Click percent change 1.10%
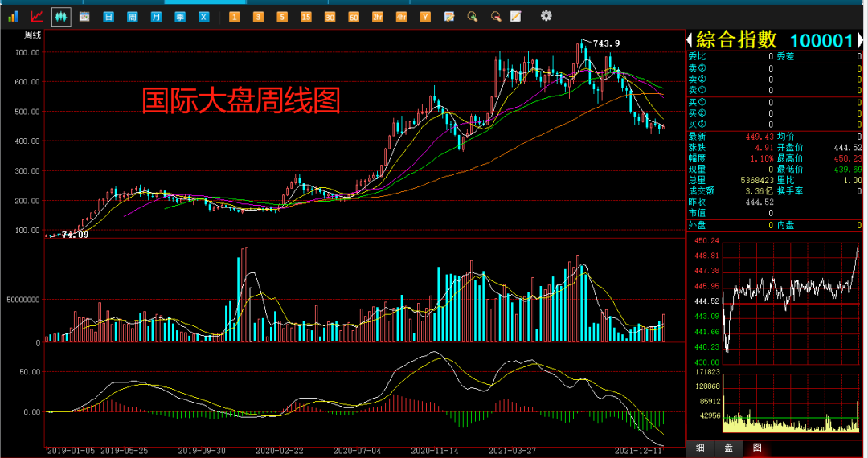 pyautogui.click(x=762, y=159)
